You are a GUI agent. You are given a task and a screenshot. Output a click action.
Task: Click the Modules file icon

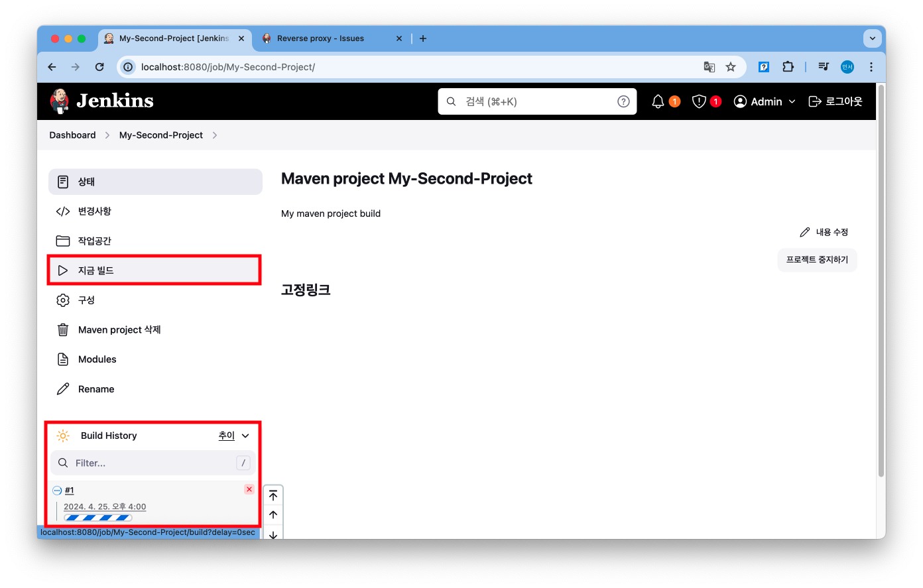pyautogui.click(x=63, y=359)
